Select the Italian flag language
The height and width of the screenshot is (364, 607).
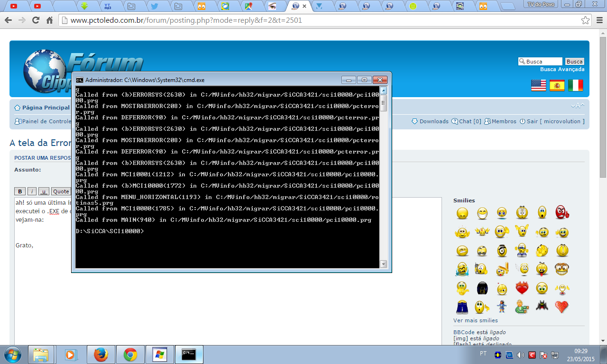576,85
